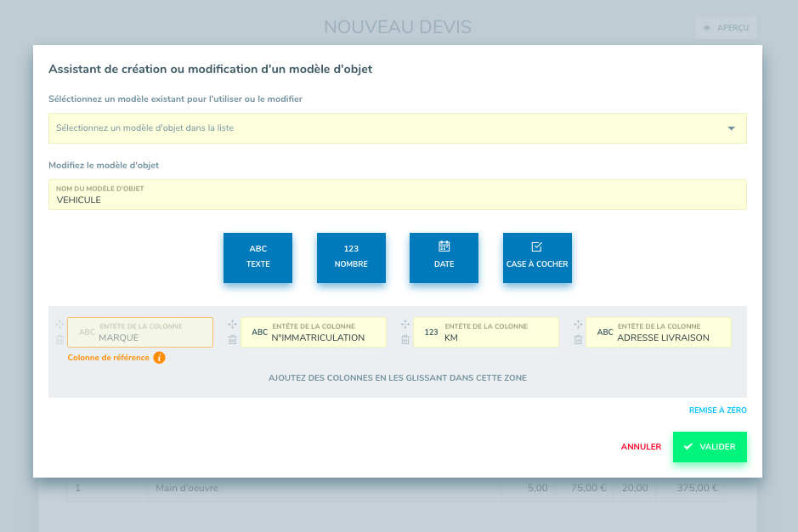Pick the DATE column type tile
This screenshot has width=798, height=532.
[444, 258]
